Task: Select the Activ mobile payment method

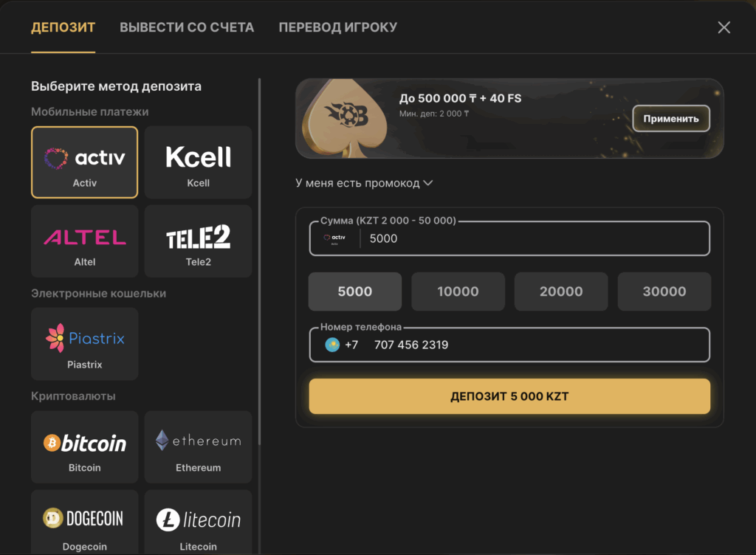Action: 84,162
